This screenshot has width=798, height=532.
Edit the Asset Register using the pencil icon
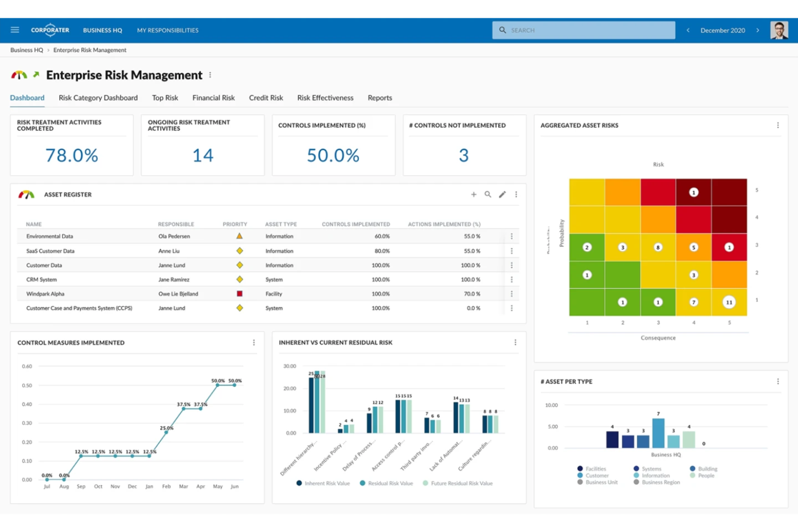[502, 194]
